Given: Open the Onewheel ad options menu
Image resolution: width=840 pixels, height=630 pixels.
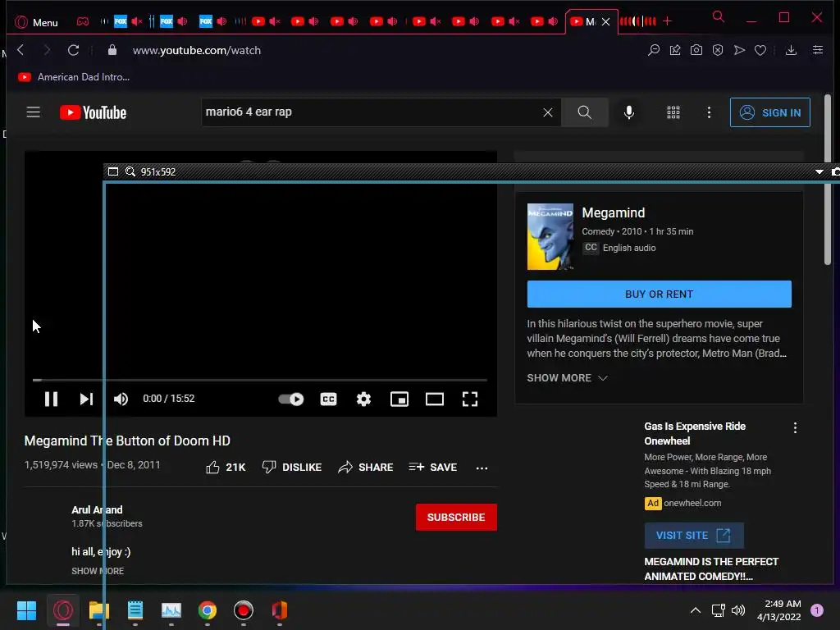Looking at the screenshot, I should [x=795, y=427].
